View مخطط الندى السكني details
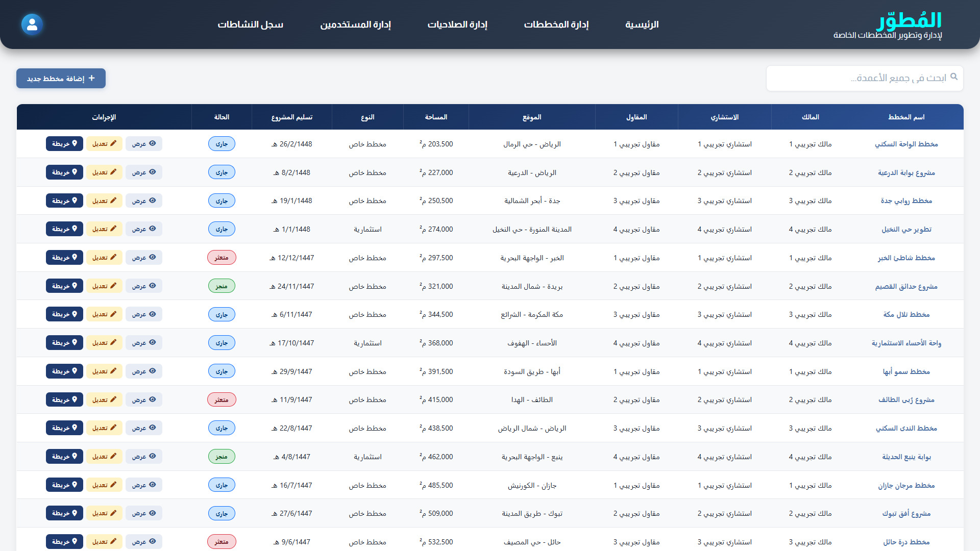 click(x=144, y=428)
